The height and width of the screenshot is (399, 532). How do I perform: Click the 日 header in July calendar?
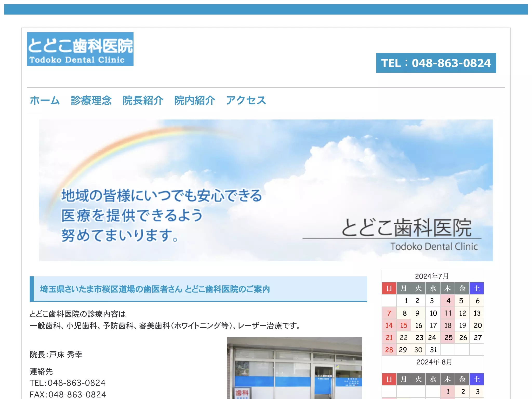(389, 288)
